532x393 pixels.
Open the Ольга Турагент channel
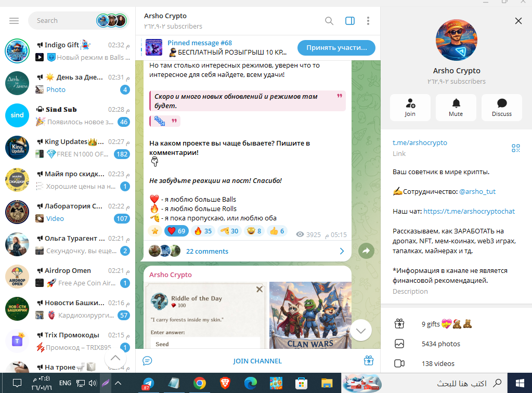click(68, 244)
